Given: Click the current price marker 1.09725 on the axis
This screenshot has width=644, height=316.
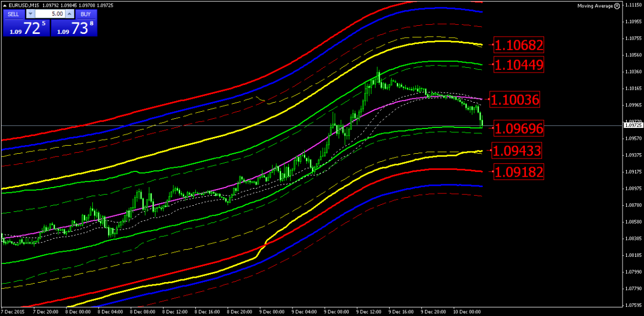Looking at the screenshot, I should [632, 125].
